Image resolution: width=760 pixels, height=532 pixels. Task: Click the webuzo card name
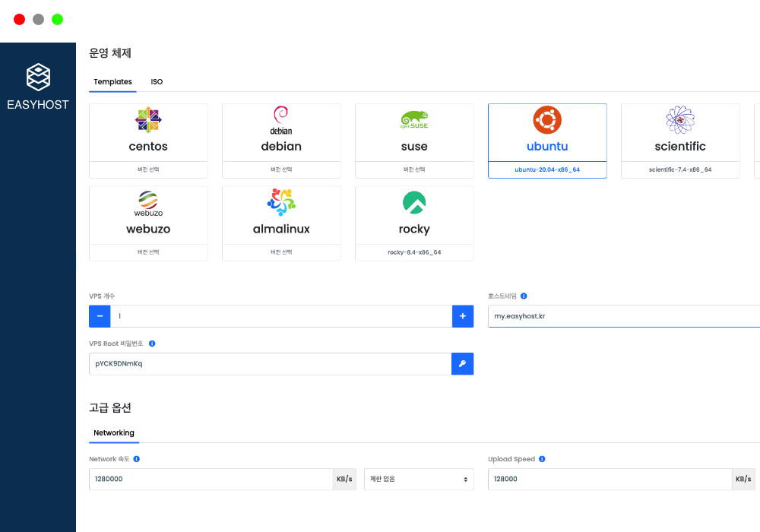[148, 230]
